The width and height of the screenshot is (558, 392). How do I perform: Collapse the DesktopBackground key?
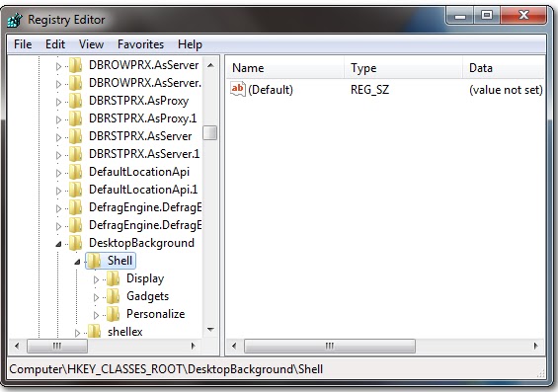tap(58, 244)
